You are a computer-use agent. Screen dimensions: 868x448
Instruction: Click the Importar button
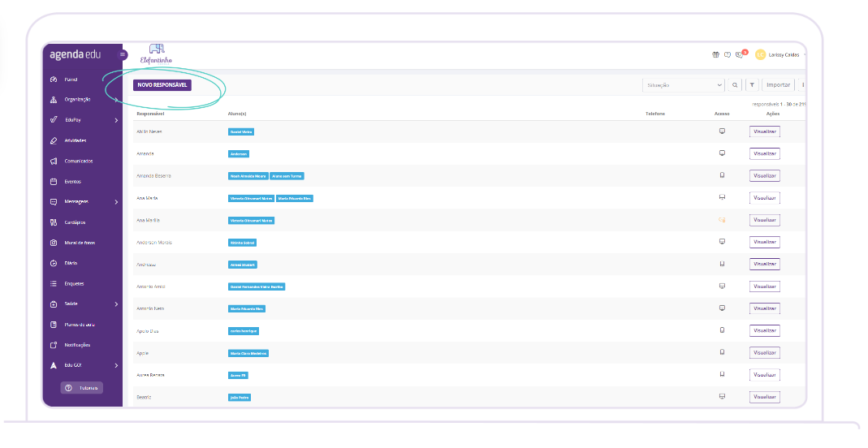779,85
